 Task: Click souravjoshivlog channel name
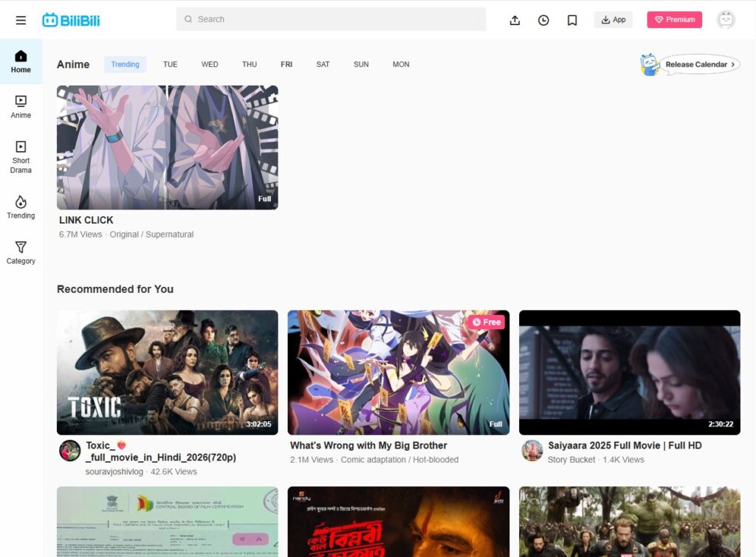click(114, 471)
